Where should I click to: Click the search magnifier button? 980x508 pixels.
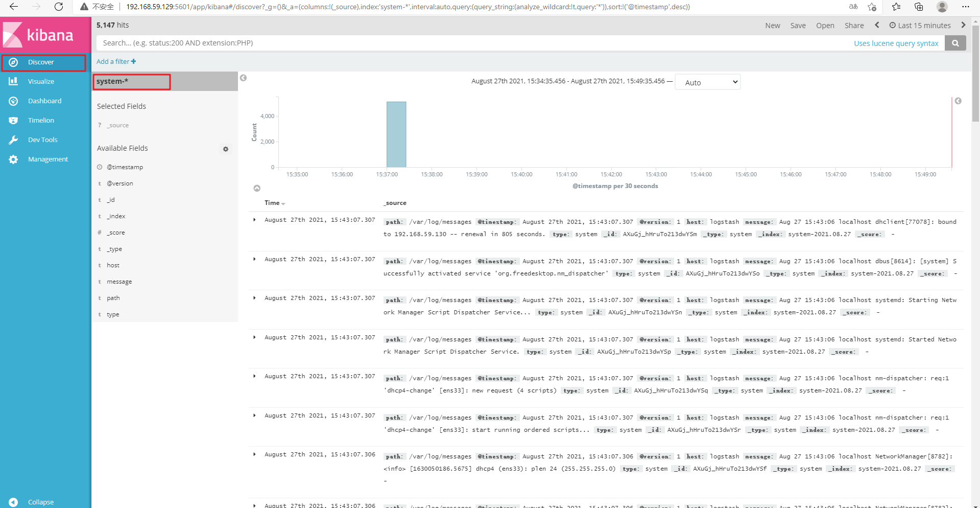pos(955,43)
